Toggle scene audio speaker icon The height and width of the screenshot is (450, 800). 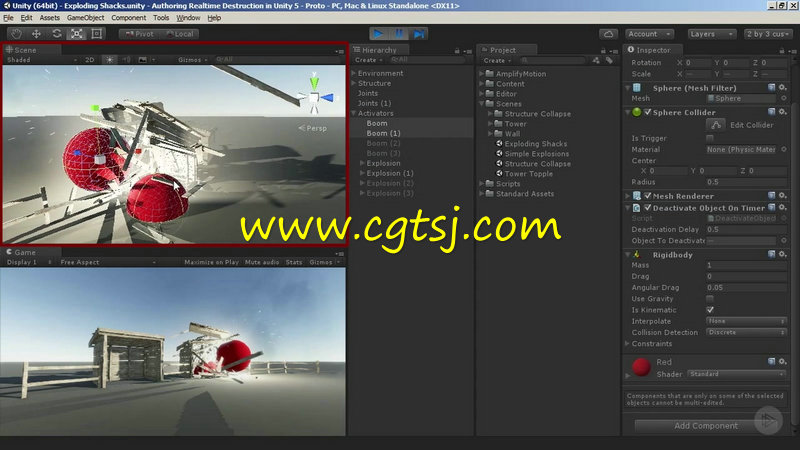point(126,60)
